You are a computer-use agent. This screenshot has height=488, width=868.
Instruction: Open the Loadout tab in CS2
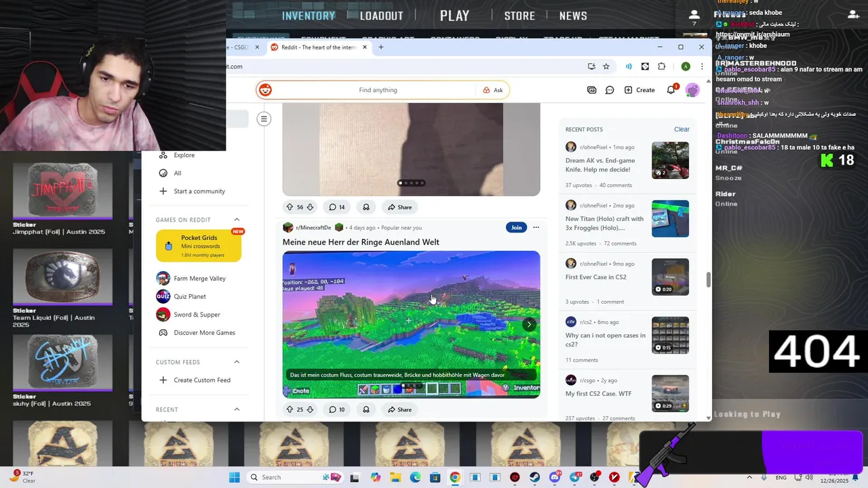click(381, 16)
